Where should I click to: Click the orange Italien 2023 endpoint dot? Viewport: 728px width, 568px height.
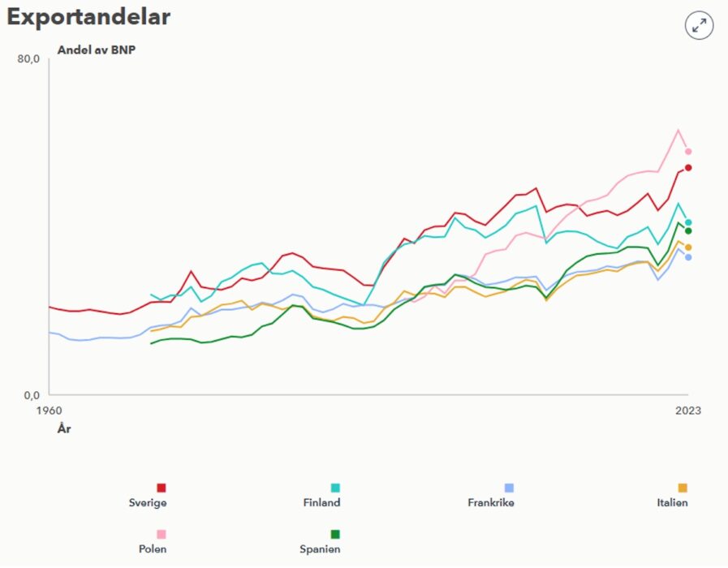(688, 247)
